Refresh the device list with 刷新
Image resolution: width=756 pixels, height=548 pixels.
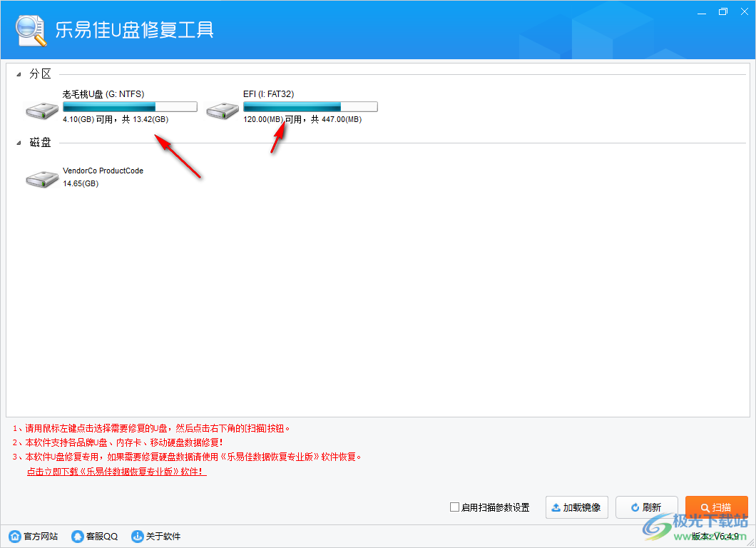tap(646, 507)
